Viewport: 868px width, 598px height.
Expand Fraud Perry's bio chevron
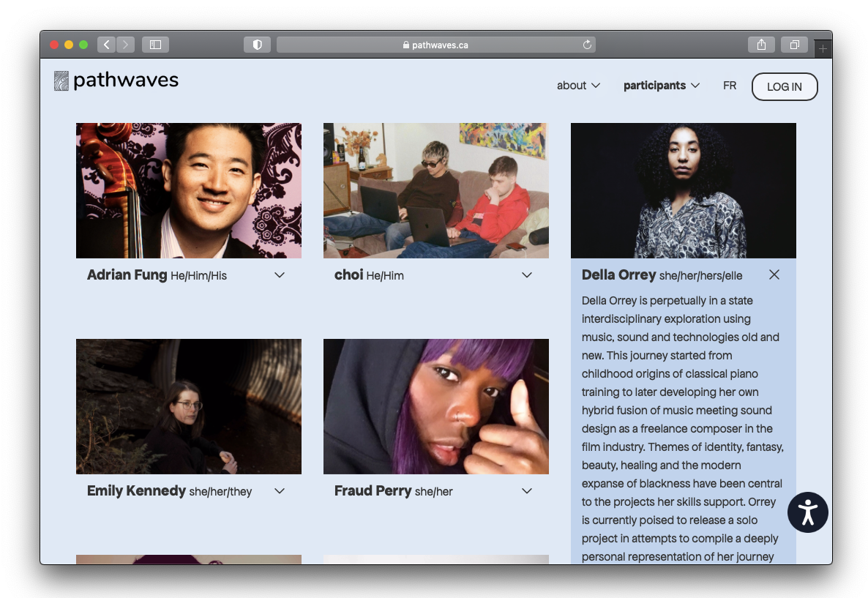pos(527,491)
